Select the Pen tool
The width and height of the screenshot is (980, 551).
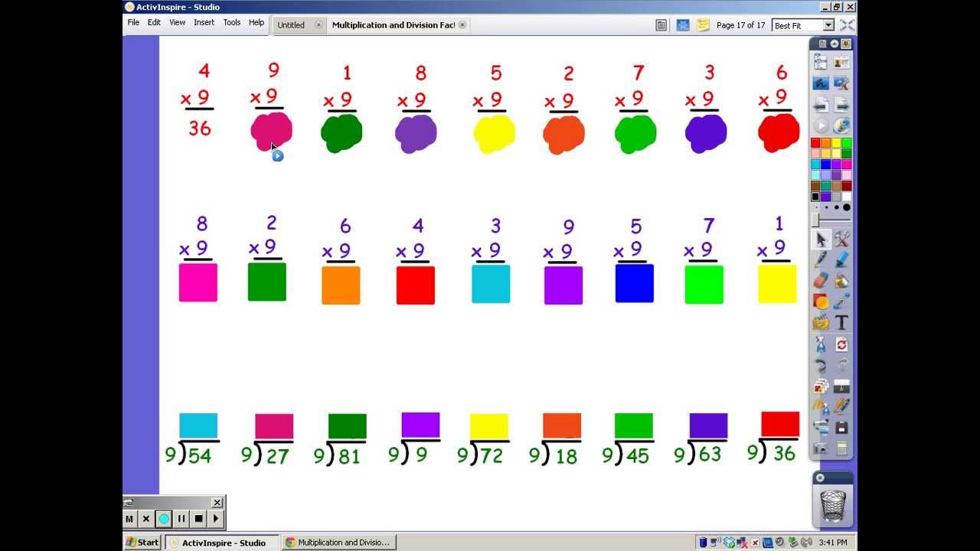pyautogui.click(x=821, y=259)
